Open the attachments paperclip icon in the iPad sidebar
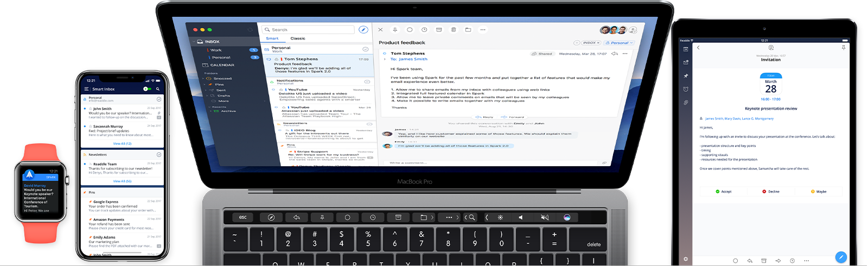The height and width of the screenshot is (266, 868). click(686, 103)
